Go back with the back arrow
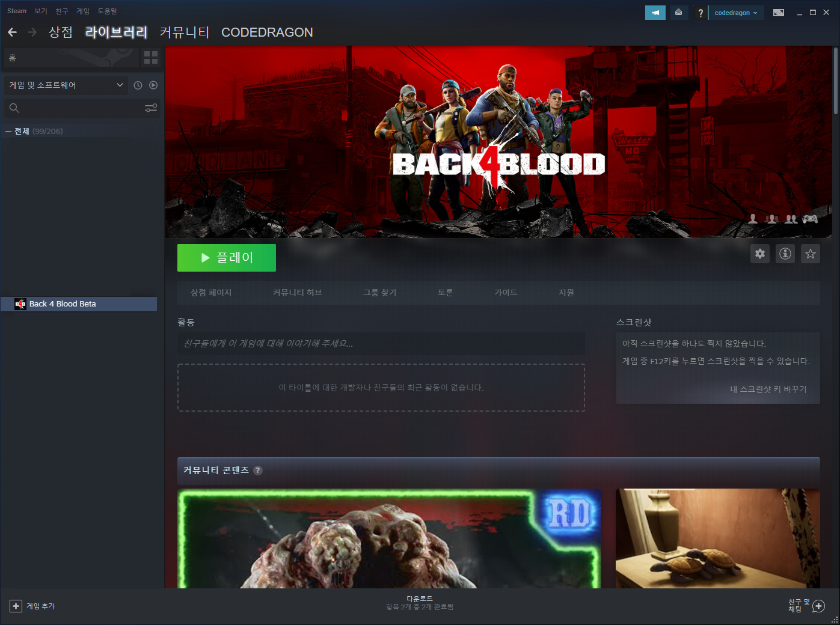The width and height of the screenshot is (840, 625). click(x=12, y=32)
